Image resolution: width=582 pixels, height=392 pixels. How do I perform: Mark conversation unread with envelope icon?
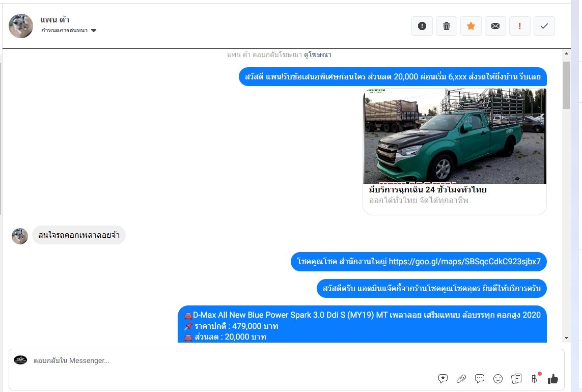coord(495,26)
